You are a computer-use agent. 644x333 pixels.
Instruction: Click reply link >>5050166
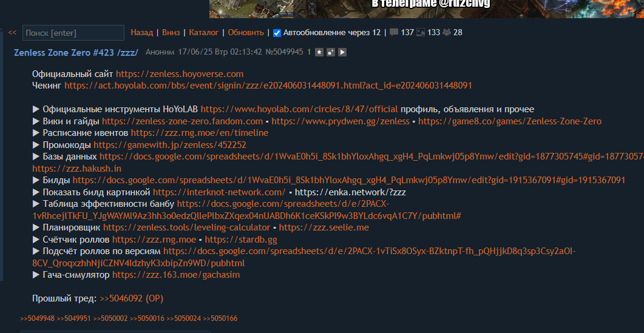220,318
